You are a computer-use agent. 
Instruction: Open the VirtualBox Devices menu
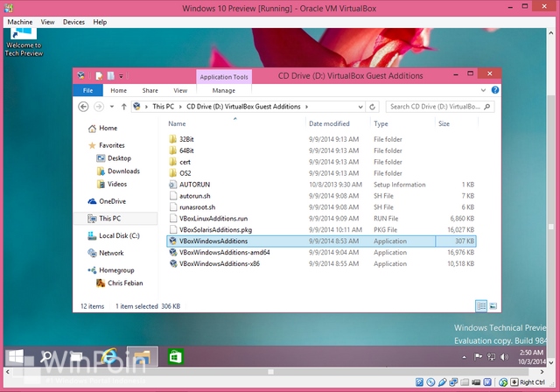coord(73,22)
